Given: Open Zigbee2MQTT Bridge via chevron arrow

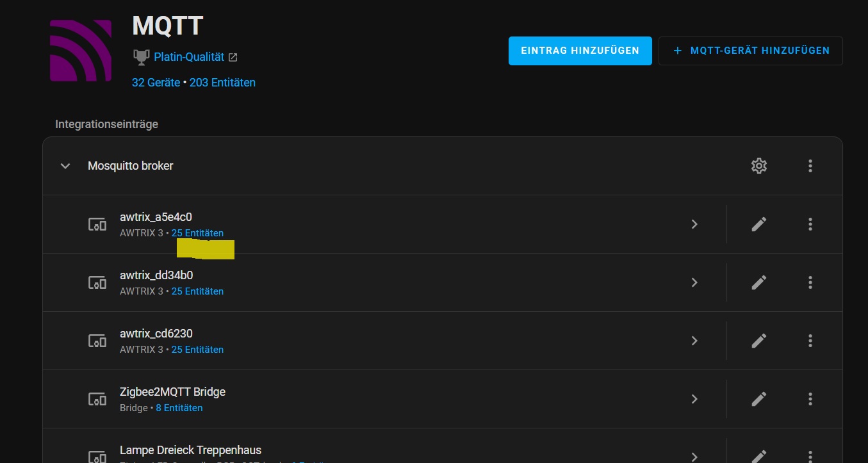Looking at the screenshot, I should (694, 399).
